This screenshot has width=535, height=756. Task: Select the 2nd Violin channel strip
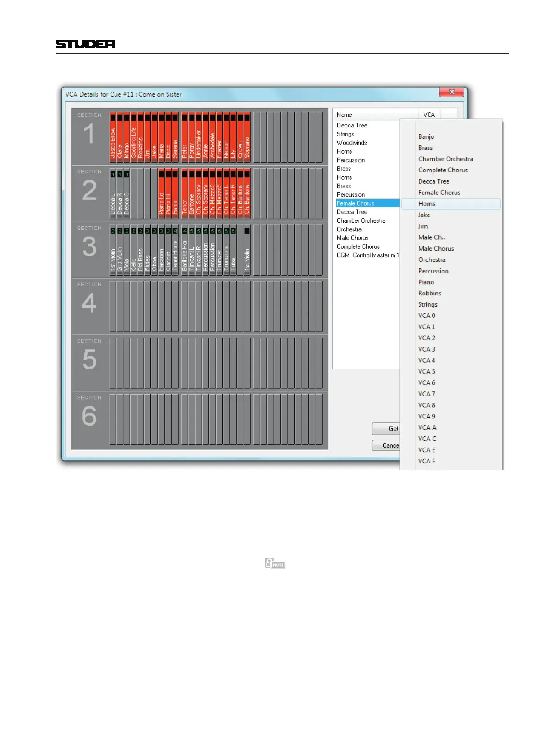(120, 250)
